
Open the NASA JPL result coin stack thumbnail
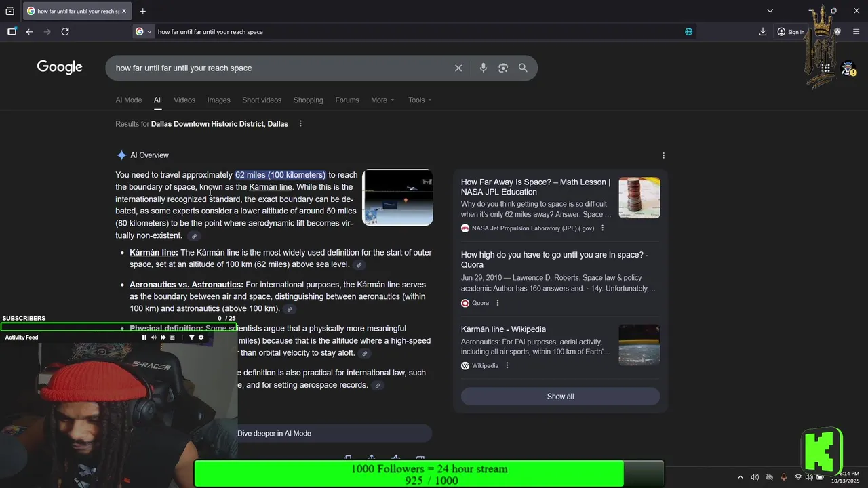(x=639, y=198)
